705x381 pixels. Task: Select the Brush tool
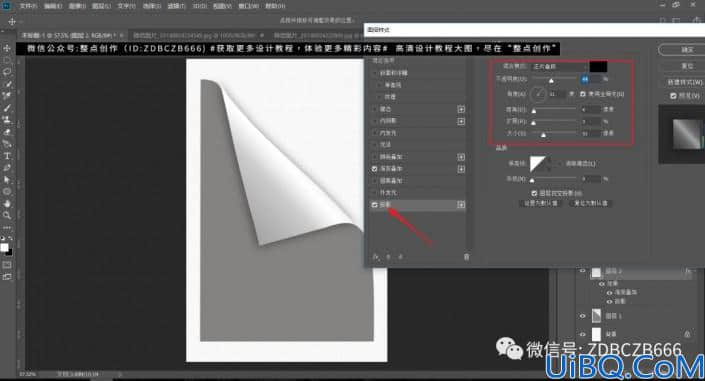tap(7, 108)
